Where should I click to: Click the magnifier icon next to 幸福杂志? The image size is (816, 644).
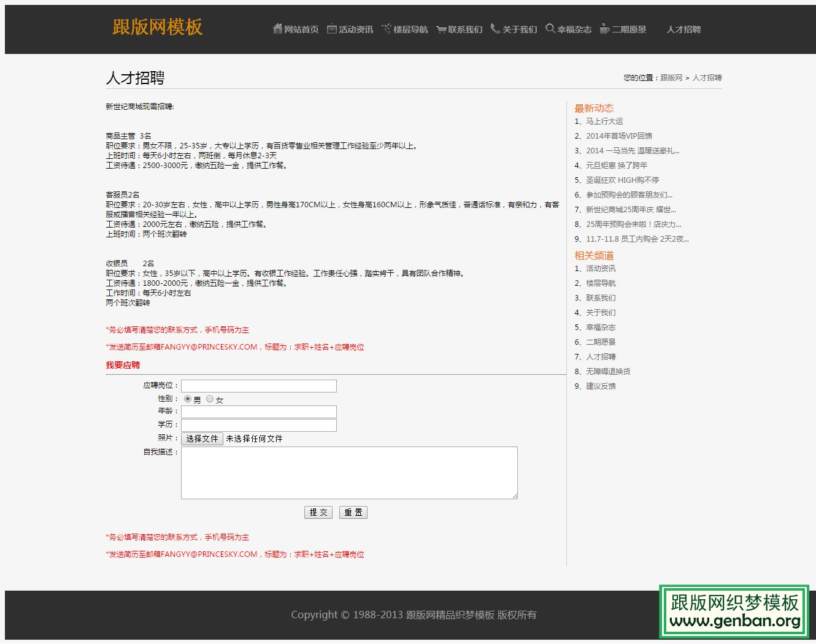click(x=550, y=29)
